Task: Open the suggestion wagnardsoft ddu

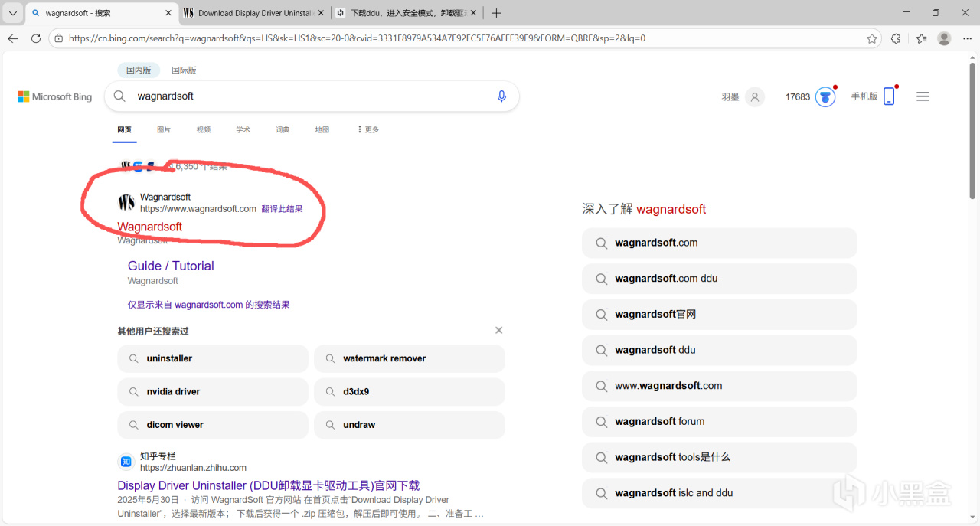Action: coord(720,350)
